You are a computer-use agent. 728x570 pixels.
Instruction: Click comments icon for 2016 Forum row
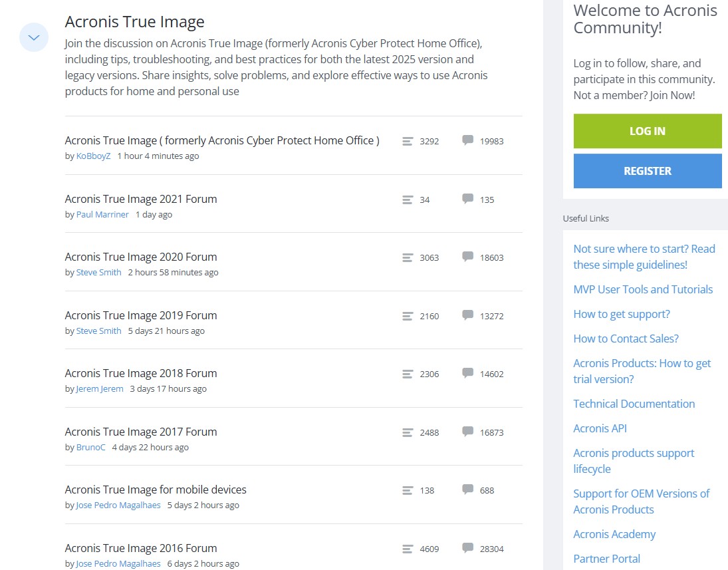click(x=467, y=548)
